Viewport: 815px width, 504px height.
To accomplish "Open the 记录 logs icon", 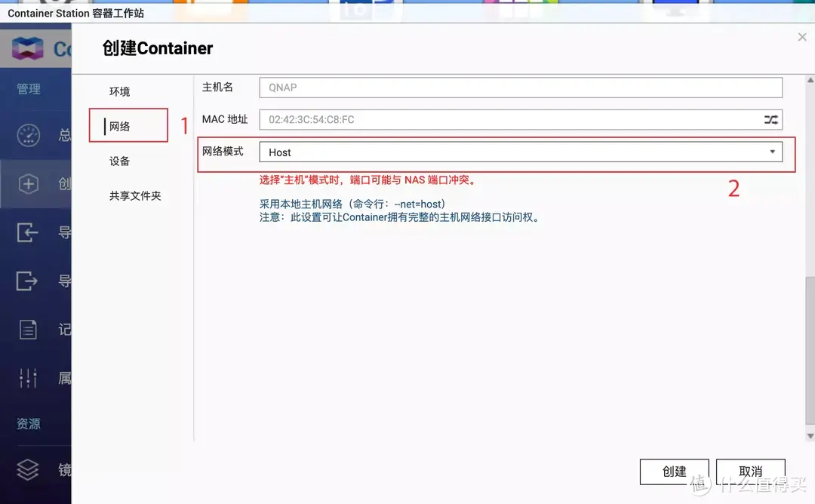I will click(x=27, y=329).
